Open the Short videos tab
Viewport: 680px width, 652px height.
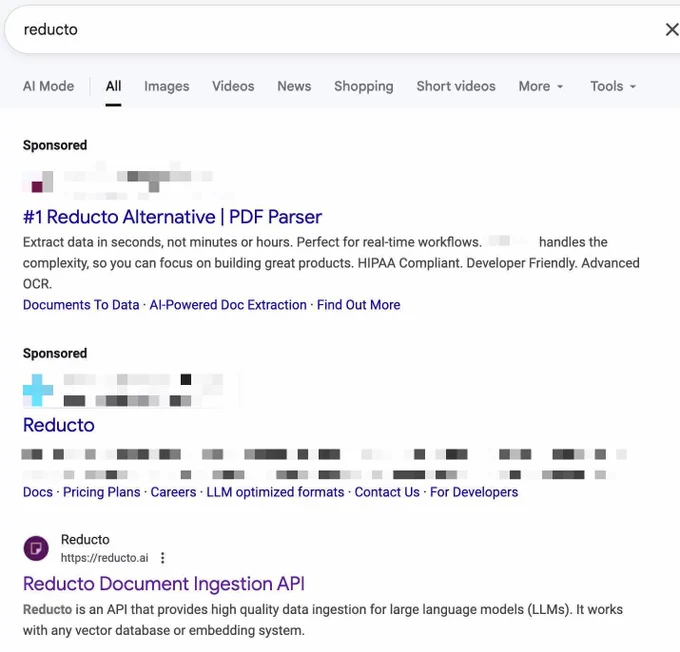point(456,86)
